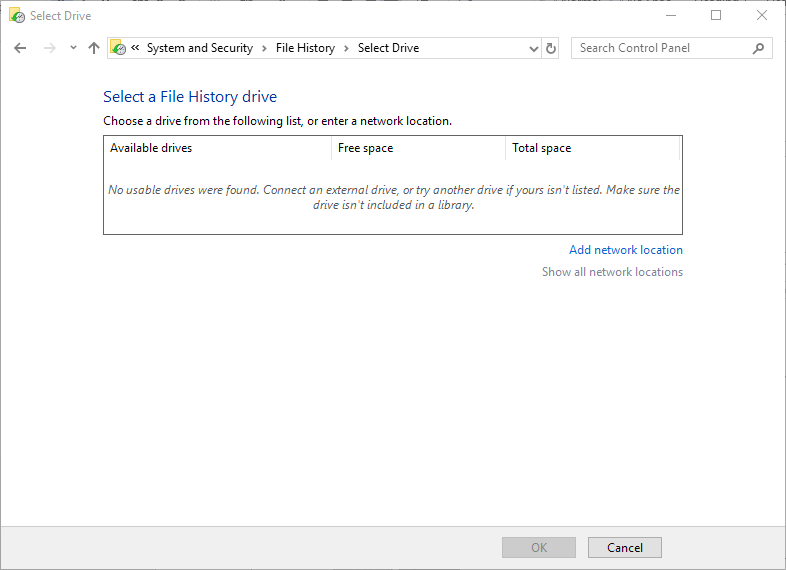
Task: Click the Select Drive title bar icon
Action: click(x=17, y=16)
